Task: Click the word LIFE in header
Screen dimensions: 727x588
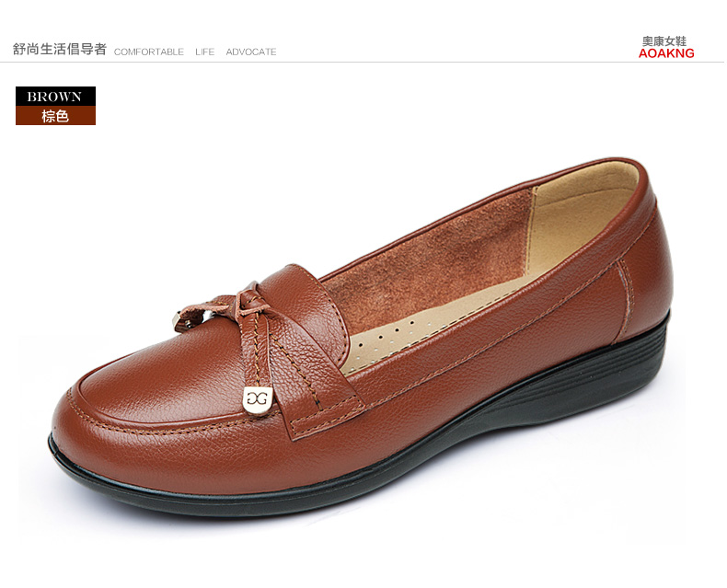Action: tap(205, 52)
